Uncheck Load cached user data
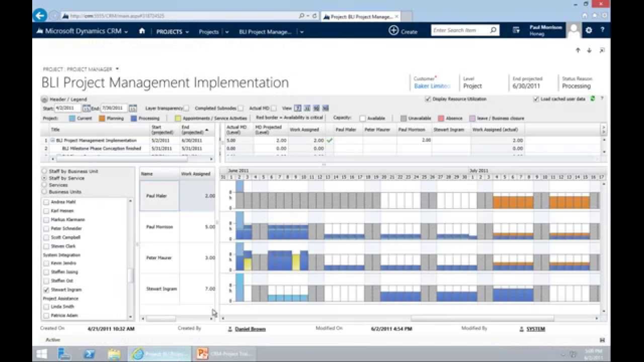This screenshot has width=644, height=362. pos(536,99)
